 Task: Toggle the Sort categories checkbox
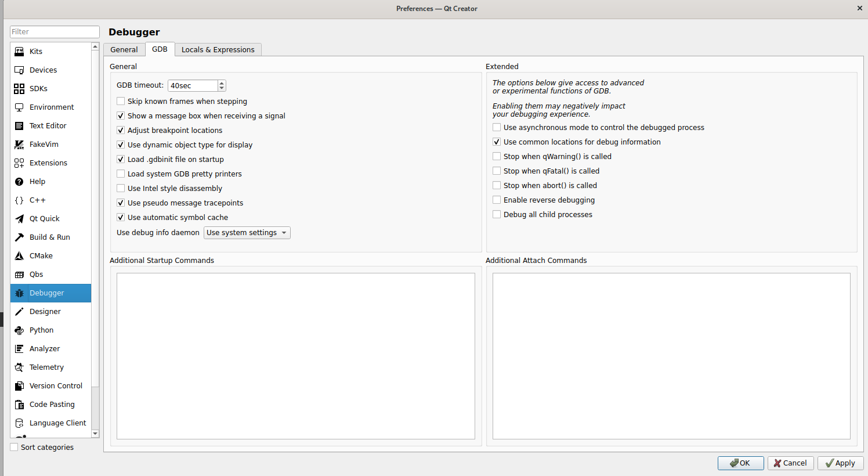[x=15, y=448]
